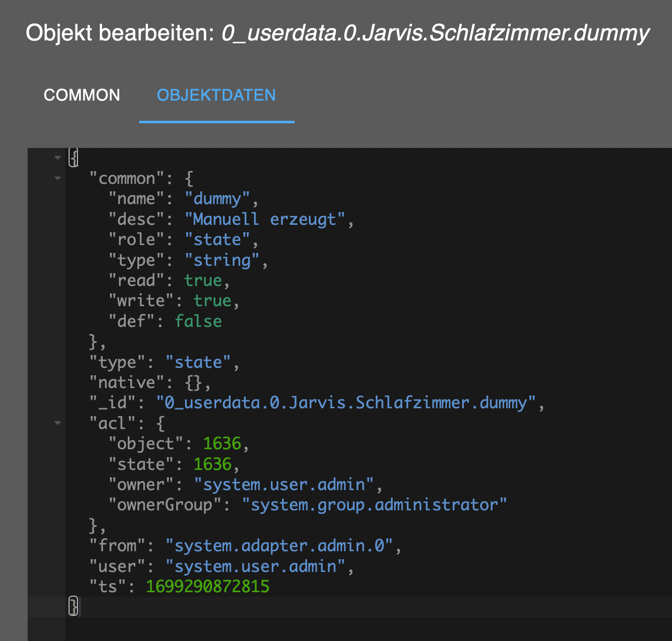The image size is (672, 641).
Task: Click the role value "state" inside common
Action: point(217,240)
